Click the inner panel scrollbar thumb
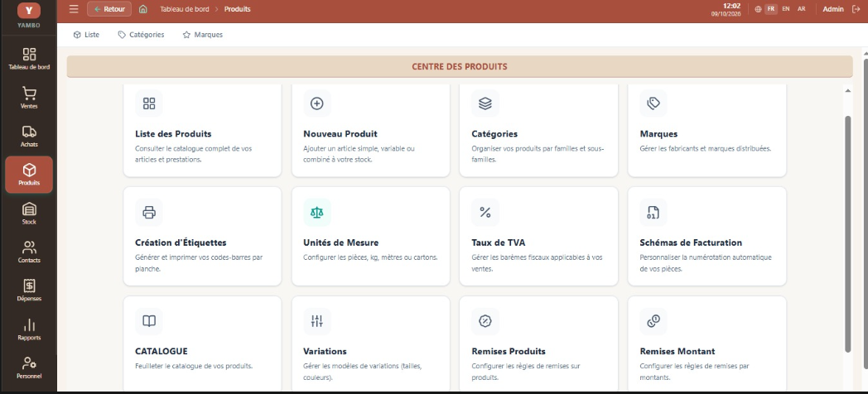 click(x=848, y=233)
